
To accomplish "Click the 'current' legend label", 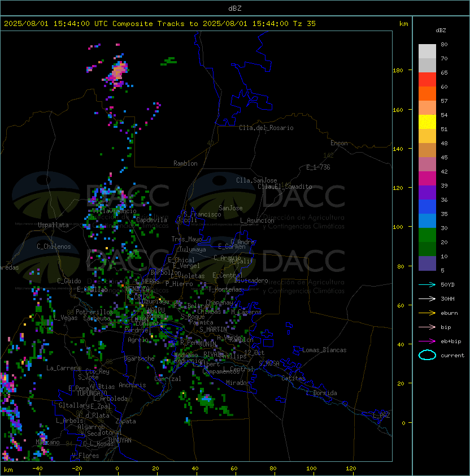I will click(x=452, y=355).
